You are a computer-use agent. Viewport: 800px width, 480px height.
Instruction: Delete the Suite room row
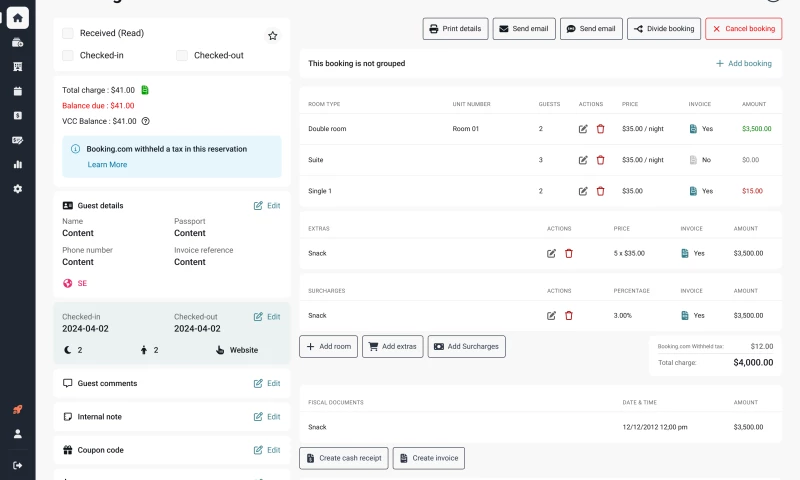pos(601,160)
